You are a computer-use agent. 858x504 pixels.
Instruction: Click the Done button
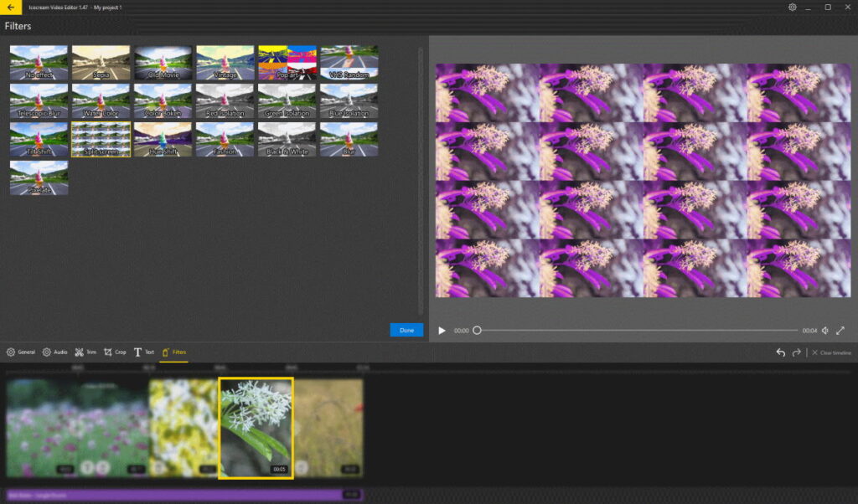coord(406,330)
